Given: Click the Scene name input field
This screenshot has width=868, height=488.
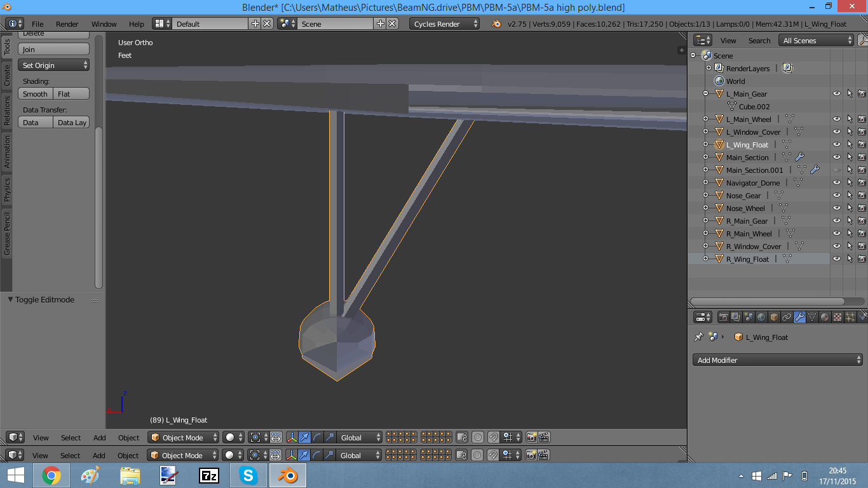Looking at the screenshot, I should tap(336, 24).
